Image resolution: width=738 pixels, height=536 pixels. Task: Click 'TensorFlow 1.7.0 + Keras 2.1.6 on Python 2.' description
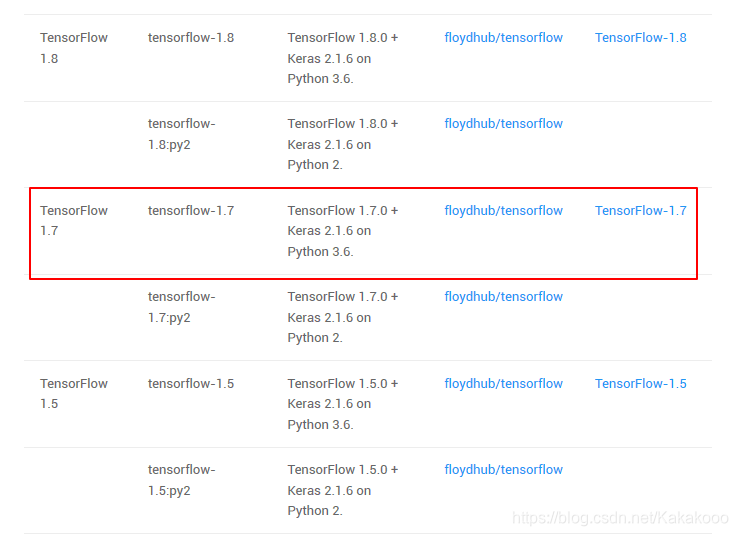coord(343,317)
